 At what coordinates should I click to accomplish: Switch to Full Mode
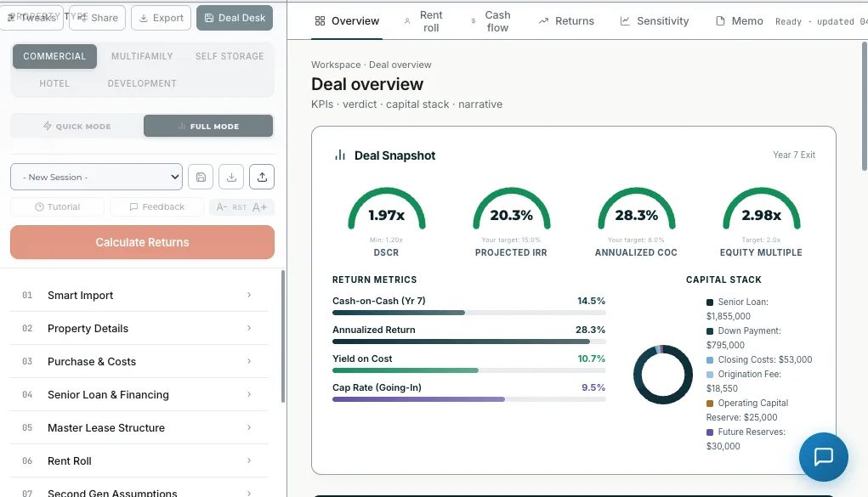click(208, 127)
